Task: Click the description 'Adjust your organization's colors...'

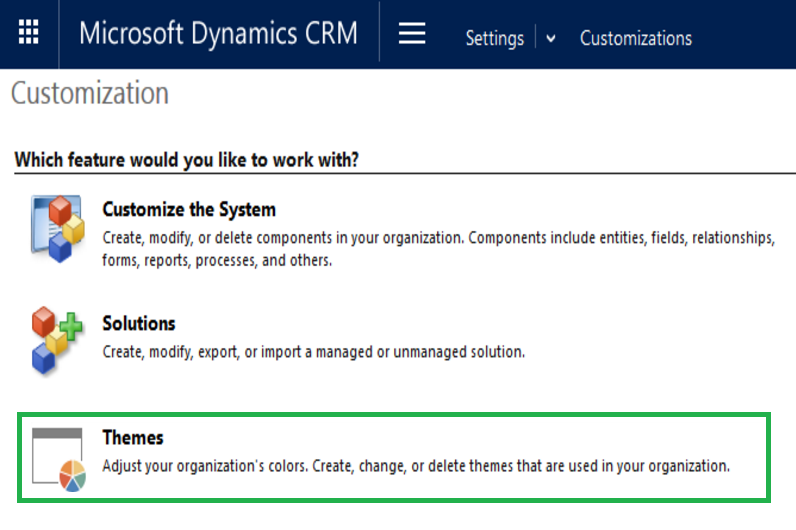Action: coord(416,466)
